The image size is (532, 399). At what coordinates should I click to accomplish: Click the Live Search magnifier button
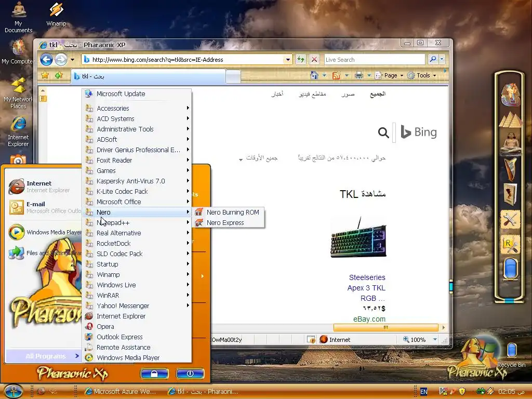(x=433, y=59)
